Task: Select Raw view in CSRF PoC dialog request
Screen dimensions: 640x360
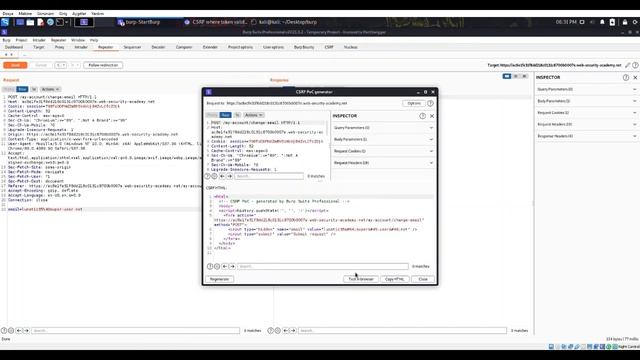Action: point(225,115)
